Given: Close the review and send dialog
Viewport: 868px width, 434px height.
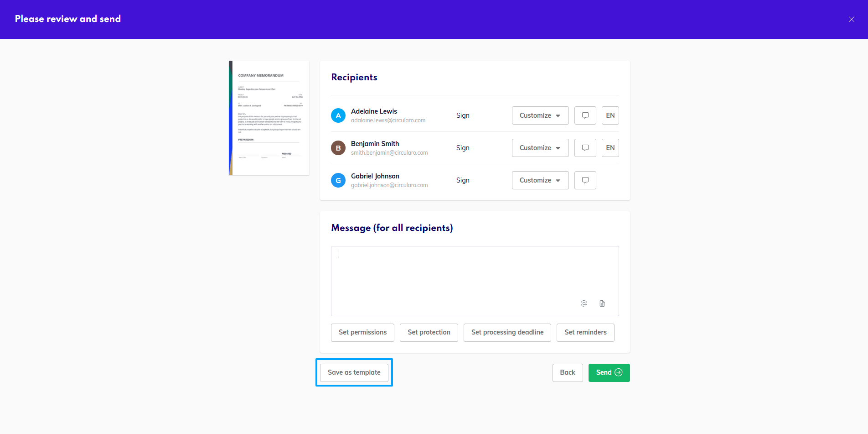Looking at the screenshot, I should click(851, 19).
